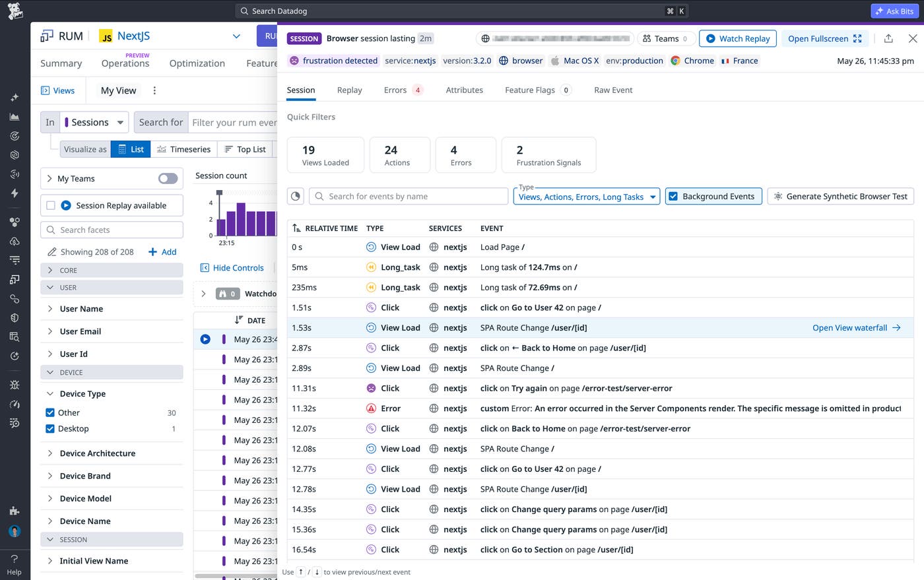This screenshot has width=924, height=580.
Task: Uncheck the Other device type checkbox
Action: (x=50, y=412)
